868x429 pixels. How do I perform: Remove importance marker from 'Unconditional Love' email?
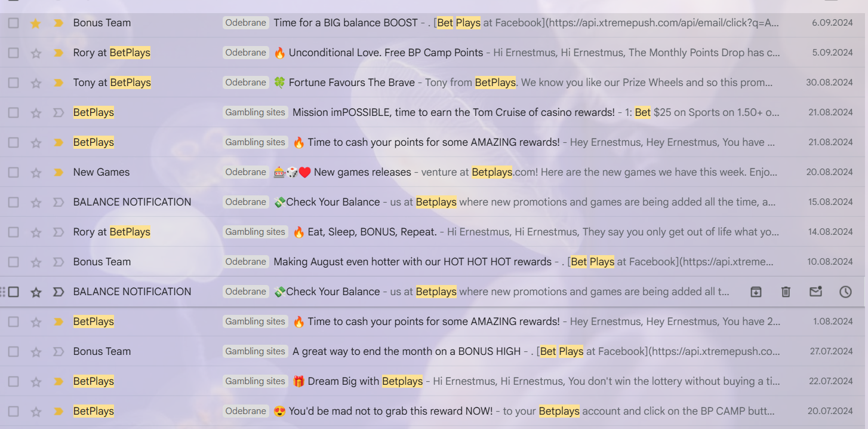pyautogui.click(x=59, y=53)
